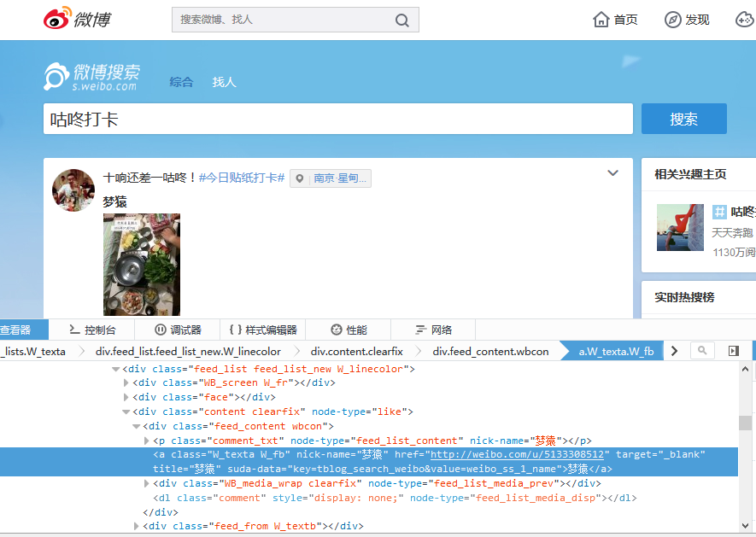
Task: Expand the div class face node
Action: [126, 397]
